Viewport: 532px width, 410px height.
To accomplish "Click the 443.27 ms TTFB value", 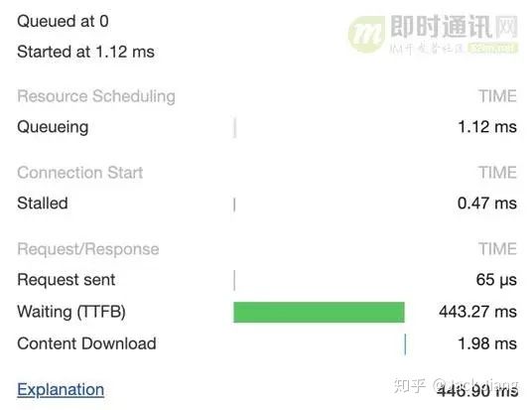I will click(x=477, y=312).
